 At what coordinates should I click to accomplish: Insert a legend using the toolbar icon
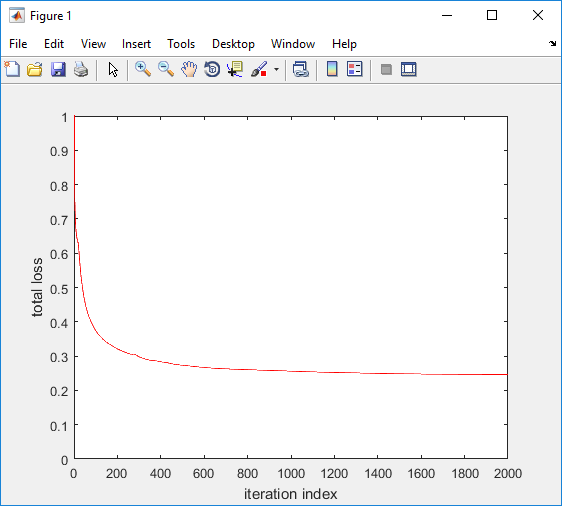point(355,69)
